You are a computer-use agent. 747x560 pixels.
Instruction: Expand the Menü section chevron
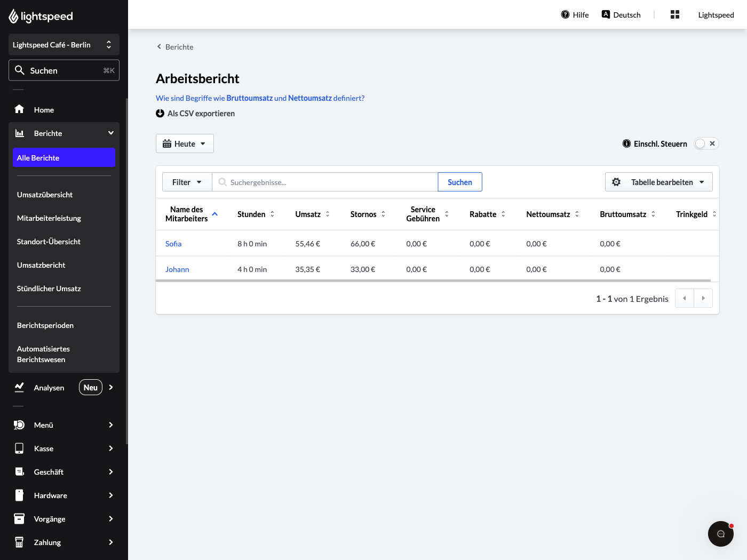pyautogui.click(x=111, y=425)
